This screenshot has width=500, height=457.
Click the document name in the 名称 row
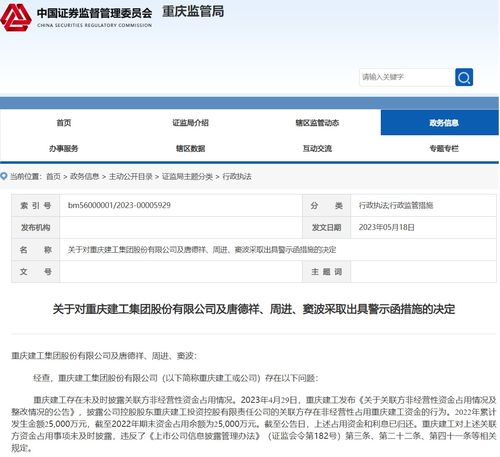(202, 250)
